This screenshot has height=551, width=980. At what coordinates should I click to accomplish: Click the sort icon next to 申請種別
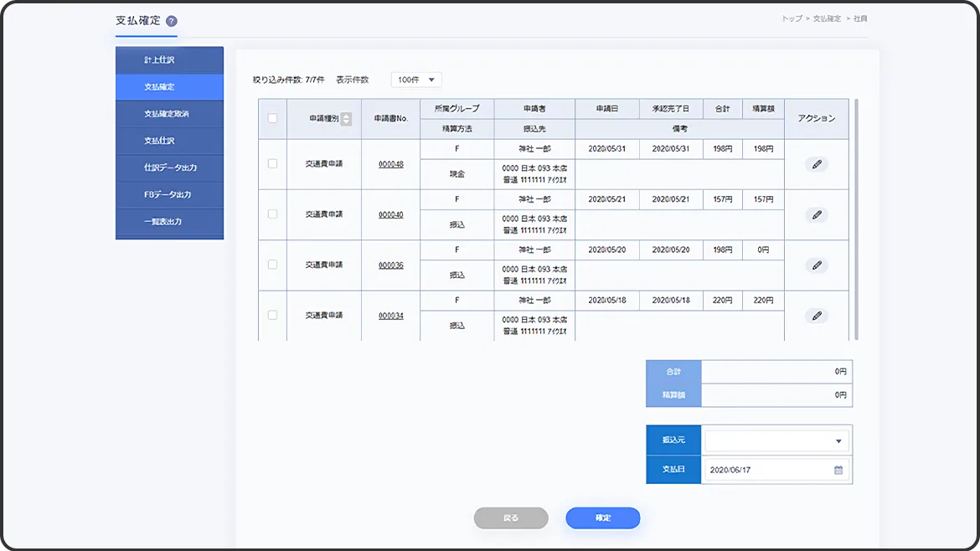point(346,119)
